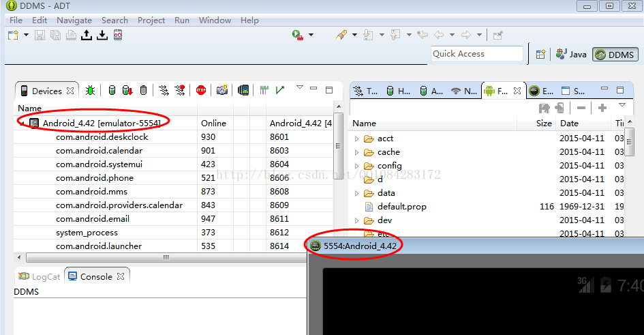
Task: Click the Pin Editor toolbar icon
Action: (x=497, y=35)
